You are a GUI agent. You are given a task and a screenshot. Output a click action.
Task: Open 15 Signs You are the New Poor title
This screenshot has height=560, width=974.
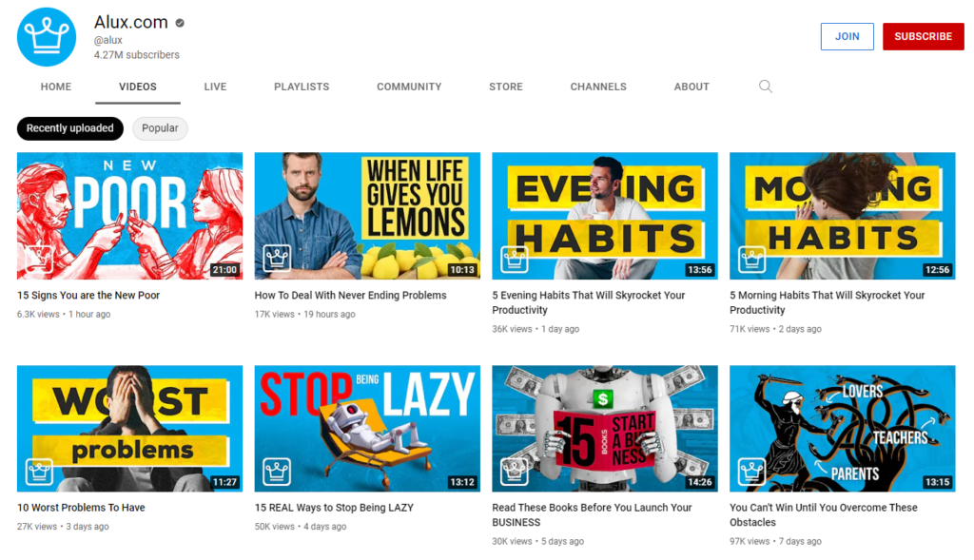(x=88, y=296)
